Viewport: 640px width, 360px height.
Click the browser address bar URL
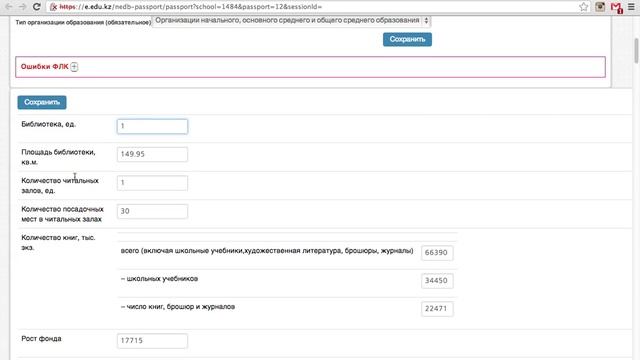click(x=191, y=7)
